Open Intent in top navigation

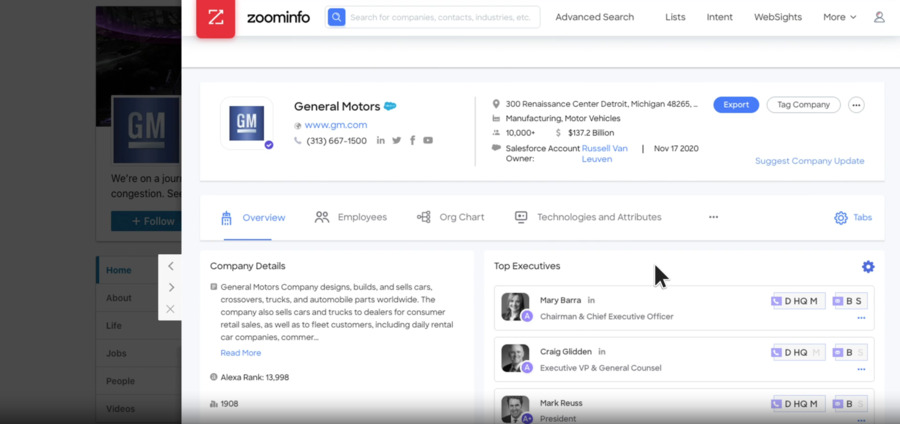tap(719, 17)
